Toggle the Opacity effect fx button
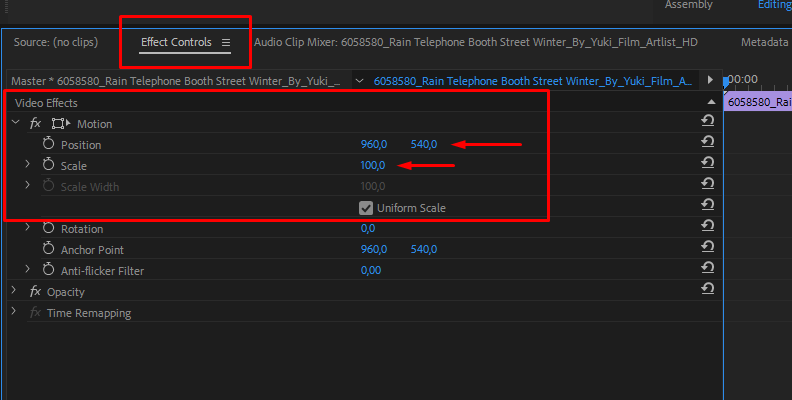792x400 pixels. (35, 291)
